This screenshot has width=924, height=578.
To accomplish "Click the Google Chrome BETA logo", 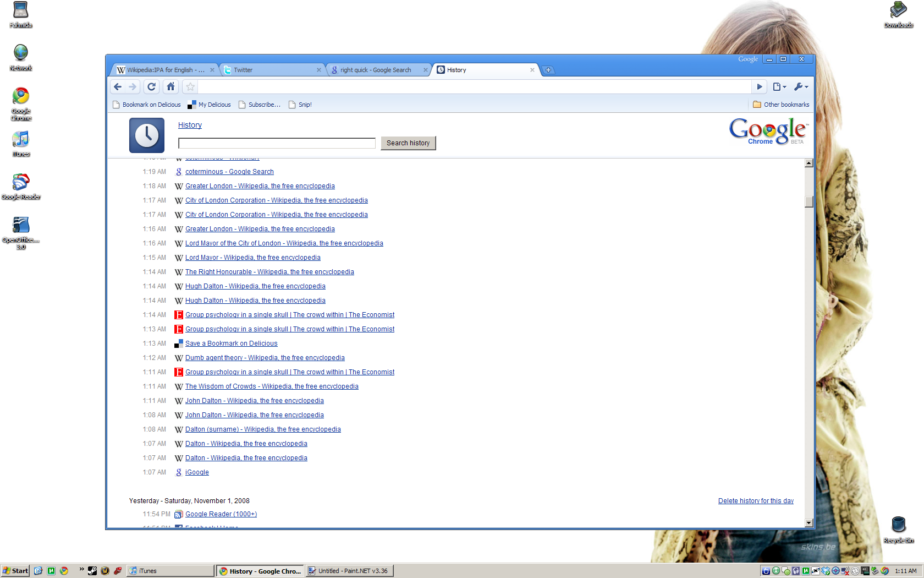I will 768,132.
